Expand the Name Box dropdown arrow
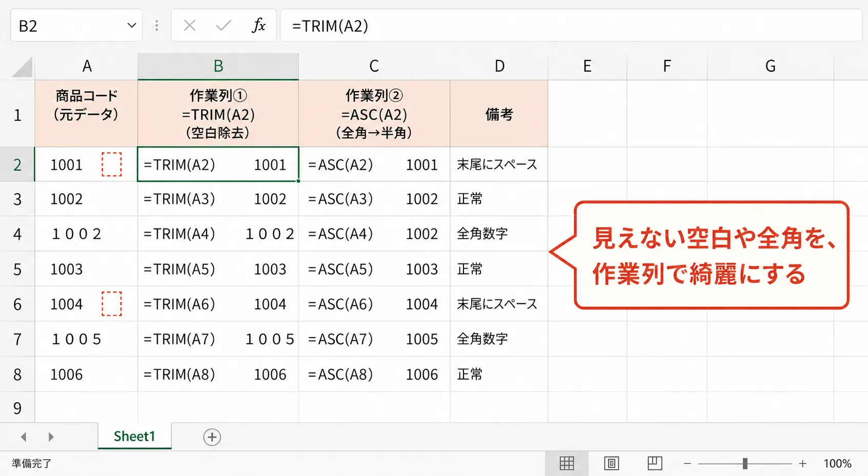868x476 pixels. tap(132, 25)
